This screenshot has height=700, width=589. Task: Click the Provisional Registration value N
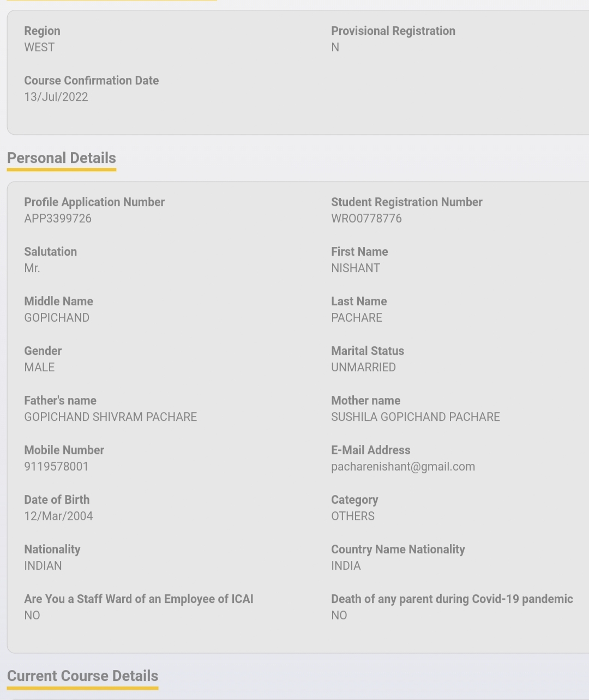click(335, 47)
